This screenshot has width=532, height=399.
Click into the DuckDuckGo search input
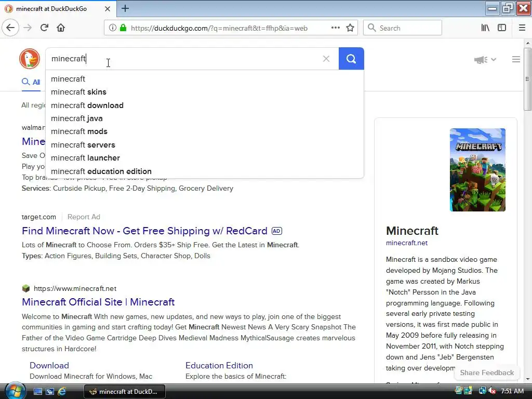pyautogui.click(x=183, y=59)
